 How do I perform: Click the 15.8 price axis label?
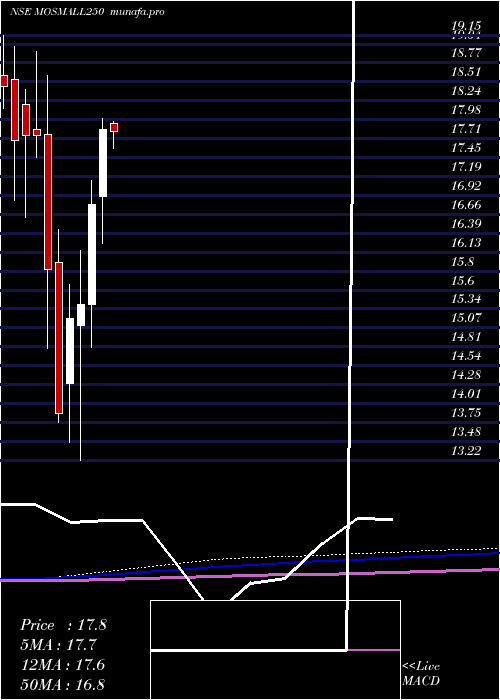tap(462, 262)
